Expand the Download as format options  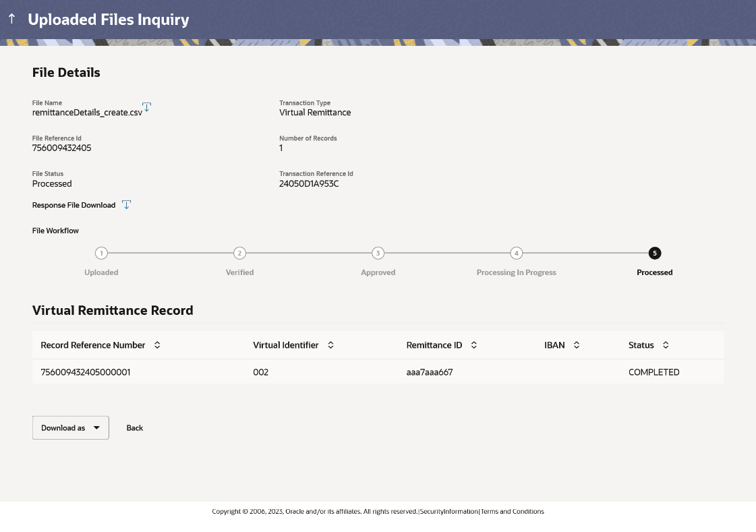click(96, 427)
